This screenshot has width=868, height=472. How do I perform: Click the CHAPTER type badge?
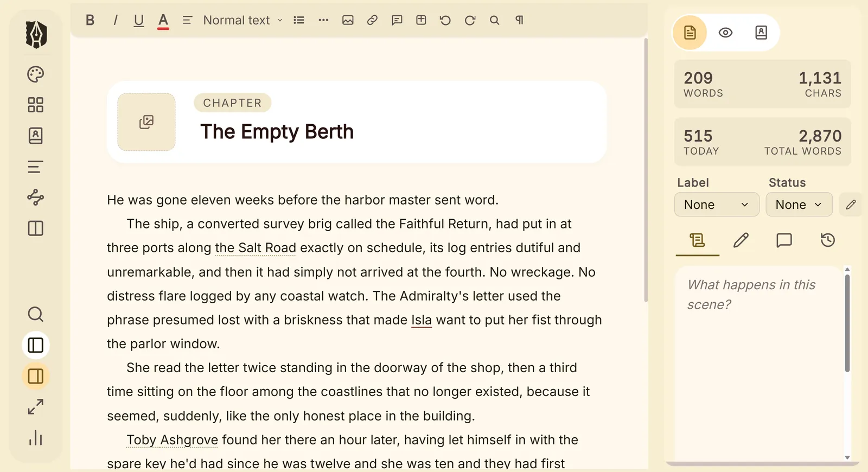click(232, 103)
